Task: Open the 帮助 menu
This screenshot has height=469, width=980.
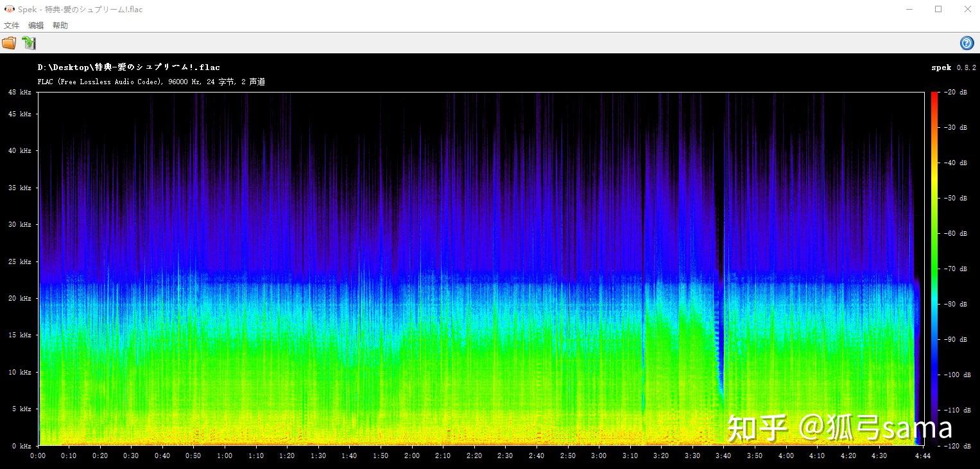Action: click(60, 26)
